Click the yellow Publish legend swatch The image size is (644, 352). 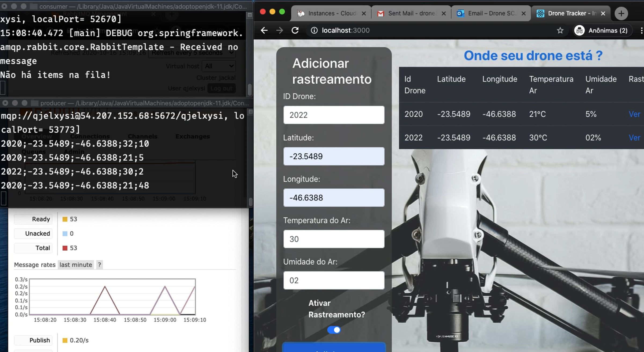click(x=65, y=340)
